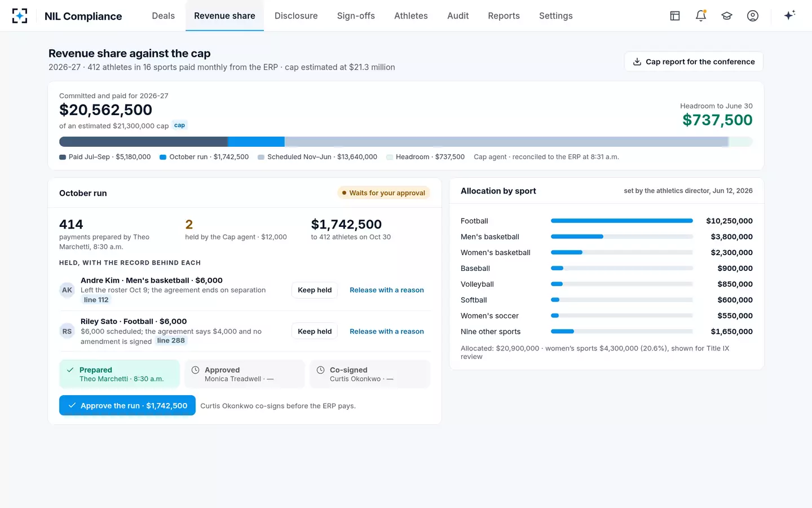Open the line 112 record reference
This screenshot has width=812, height=508.
coord(96,300)
